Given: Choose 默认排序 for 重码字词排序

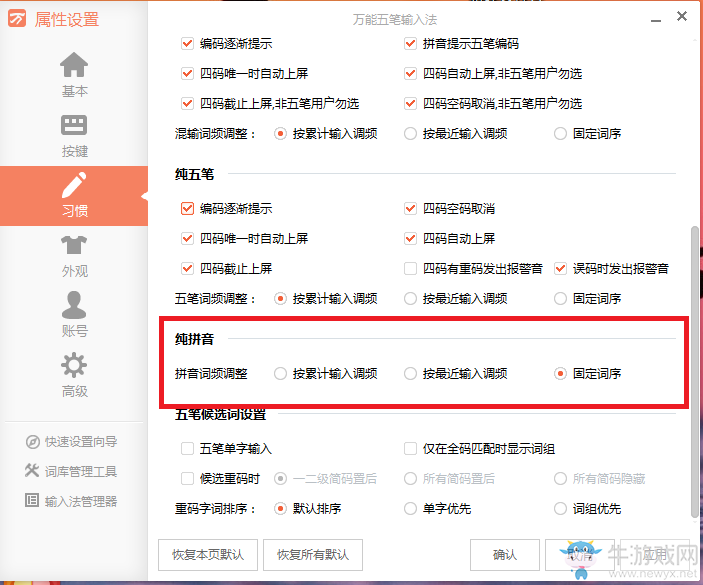Looking at the screenshot, I should 280,509.
